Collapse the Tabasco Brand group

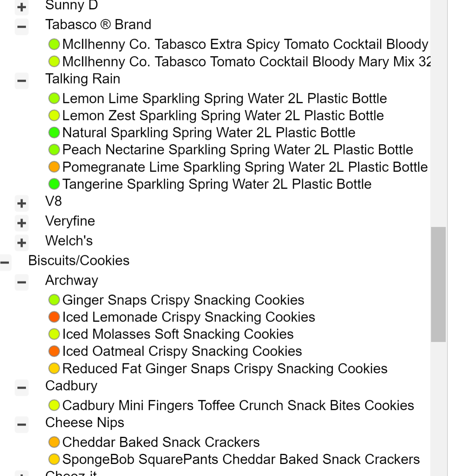[x=22, y=27]
